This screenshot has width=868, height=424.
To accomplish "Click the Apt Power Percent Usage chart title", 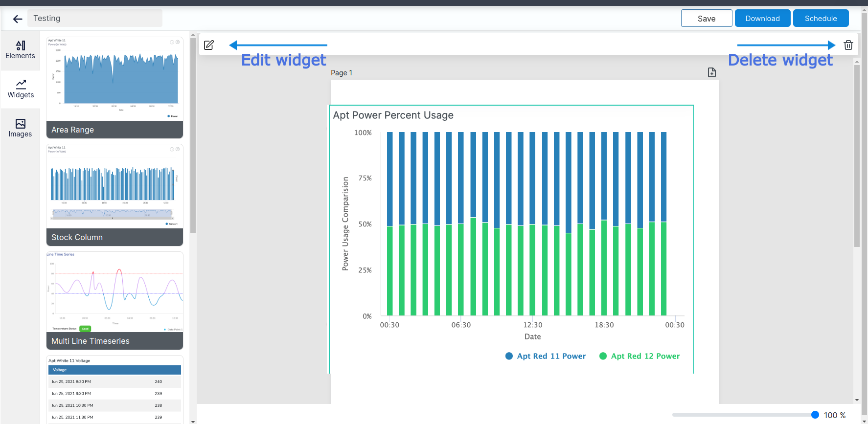I will (393, 115).
